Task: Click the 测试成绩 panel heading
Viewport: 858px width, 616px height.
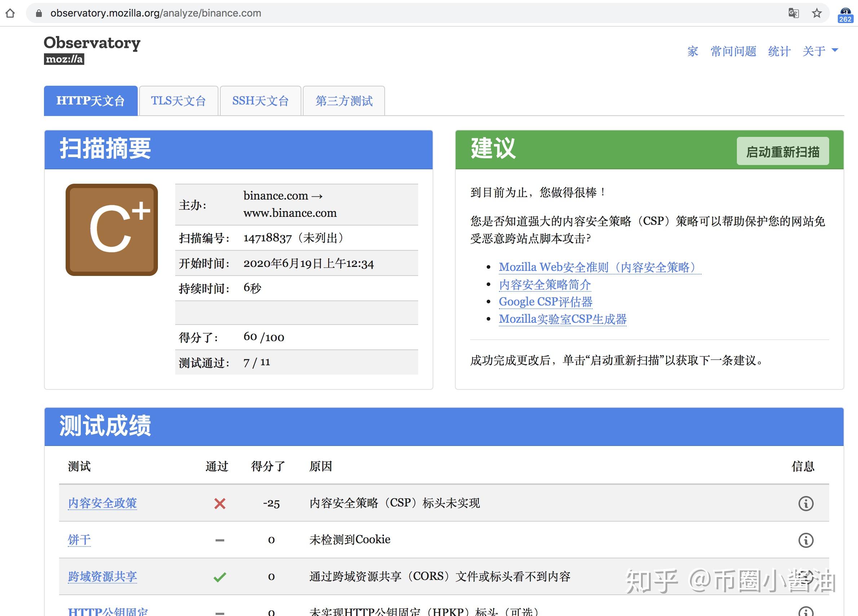Action: click(x=105, y=426)
